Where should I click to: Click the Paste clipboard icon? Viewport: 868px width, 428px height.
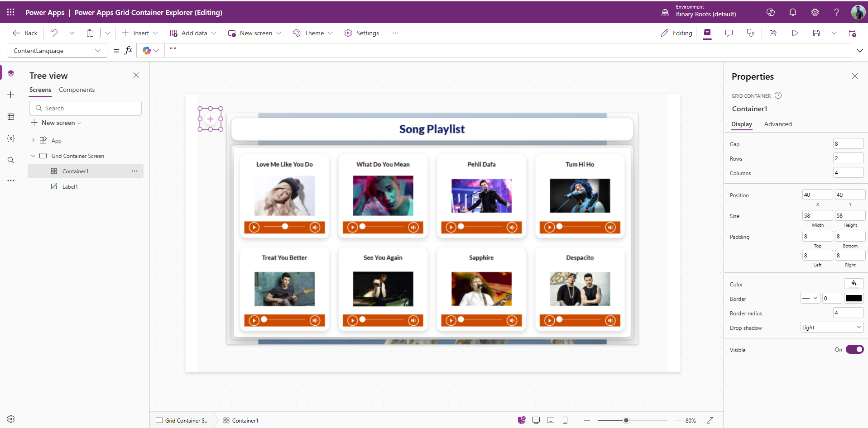90,33
